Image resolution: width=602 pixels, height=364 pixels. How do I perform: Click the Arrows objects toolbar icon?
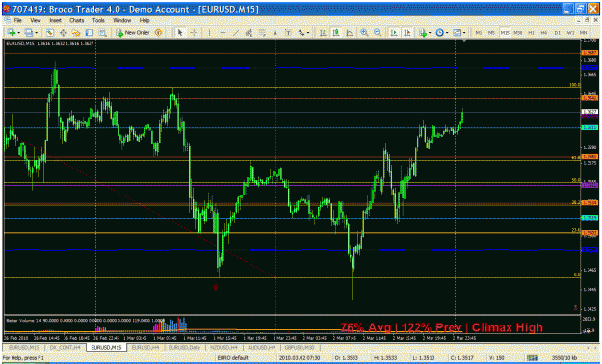pyautogui.click(x=301, y=33)
